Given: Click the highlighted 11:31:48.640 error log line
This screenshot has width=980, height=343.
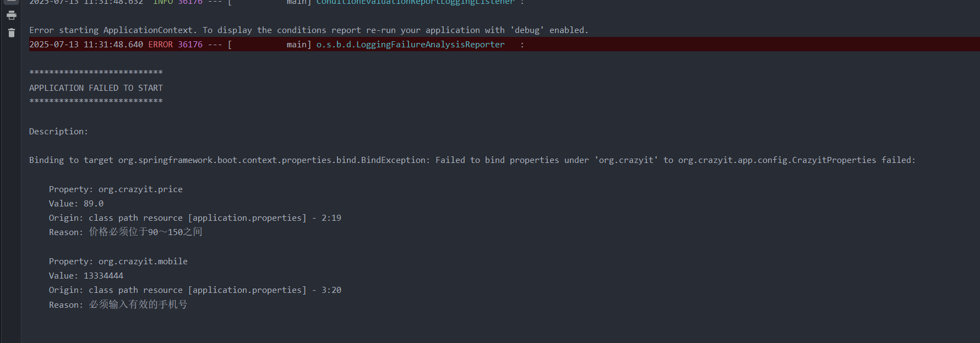Looking at the screenshot, I should (504, 45).
